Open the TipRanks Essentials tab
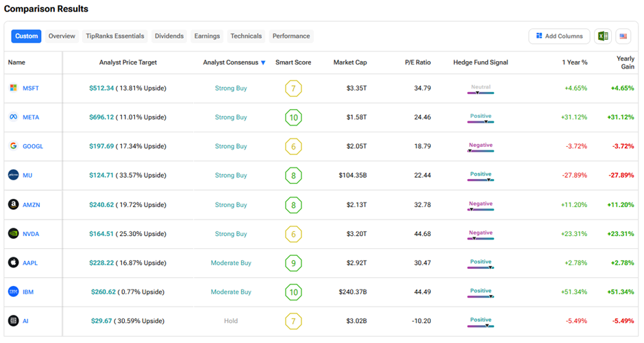 (x=115, y=36)
